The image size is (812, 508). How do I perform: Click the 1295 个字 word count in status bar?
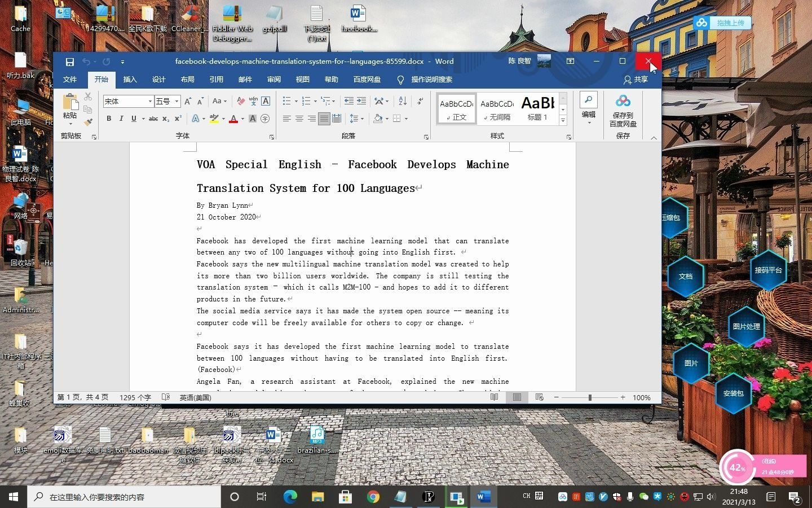coord(135,397)
